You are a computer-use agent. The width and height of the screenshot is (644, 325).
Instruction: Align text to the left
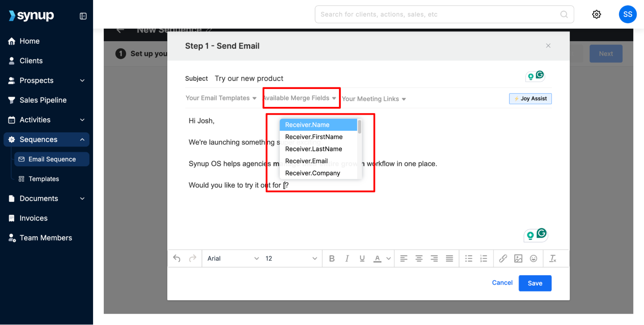click(x=404, y=258)
